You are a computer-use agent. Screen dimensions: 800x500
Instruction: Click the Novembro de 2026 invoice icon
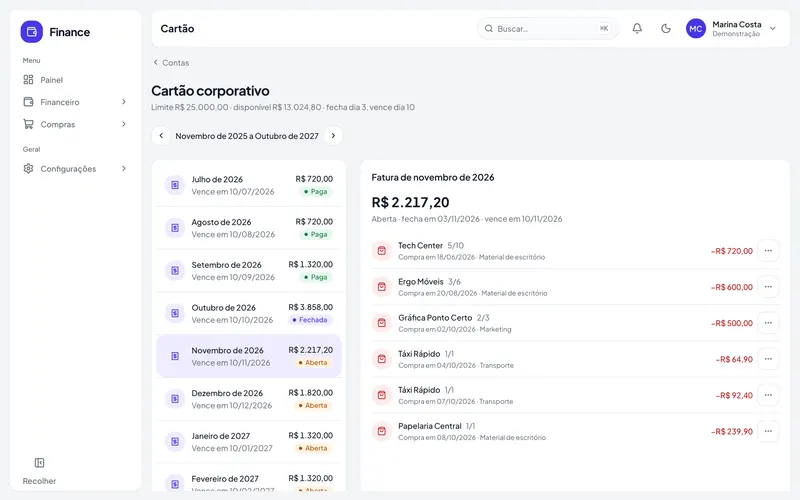175,356
